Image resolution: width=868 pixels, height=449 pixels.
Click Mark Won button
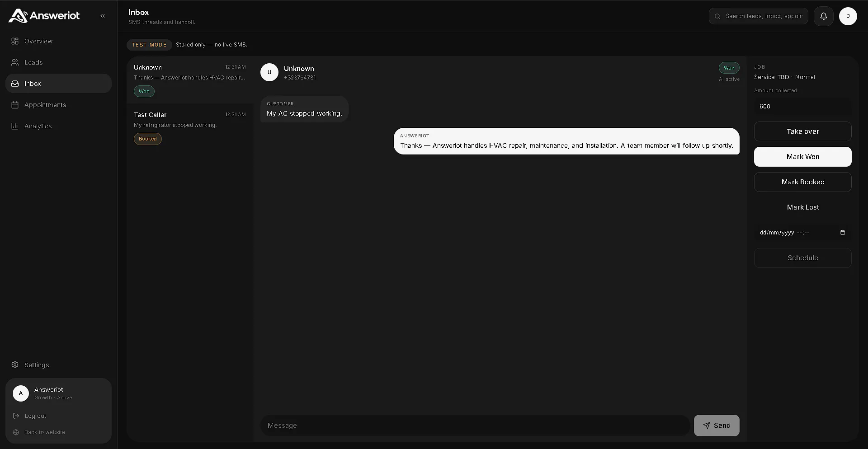803,157
